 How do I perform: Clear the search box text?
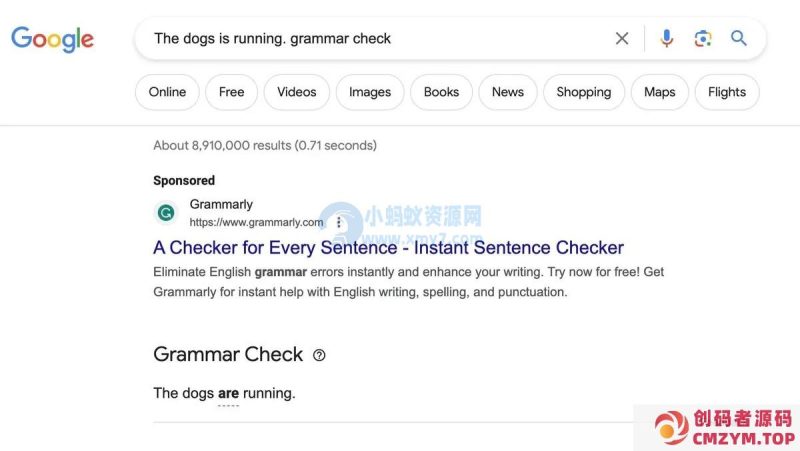coord(622,39)
